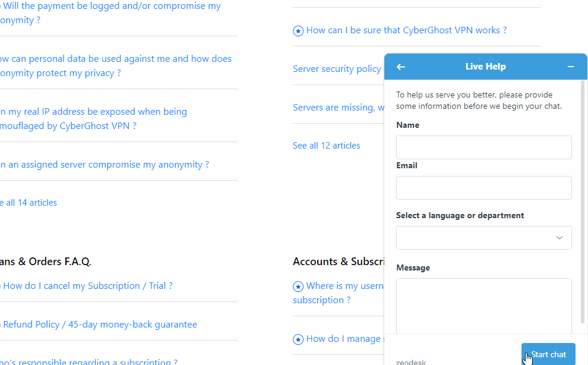Focus the Name input field

(483, 147)
